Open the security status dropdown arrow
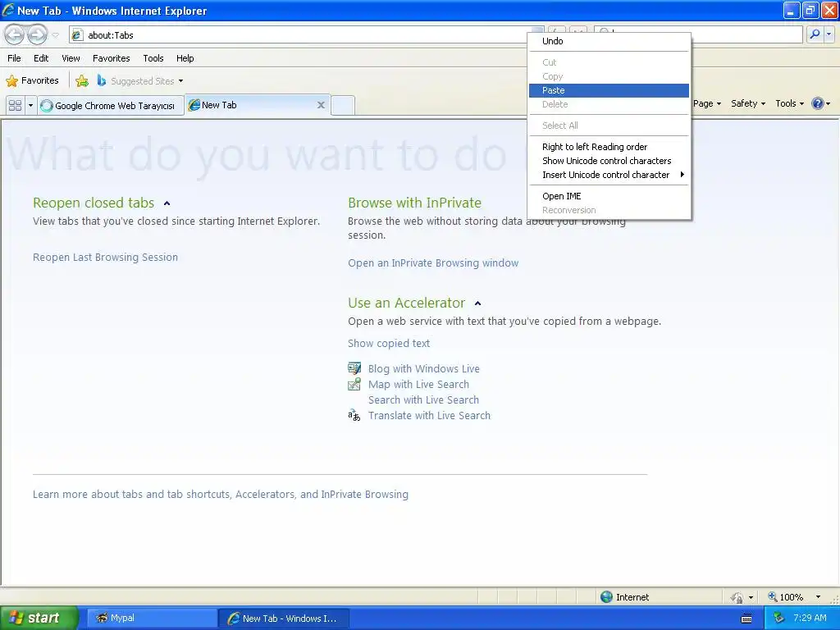840x630 pixels. pyautogui.click(x=751, y=597)
